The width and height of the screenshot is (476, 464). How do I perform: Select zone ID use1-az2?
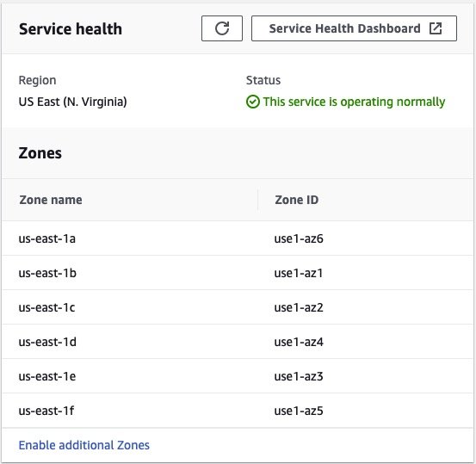[x=299, y=307]
